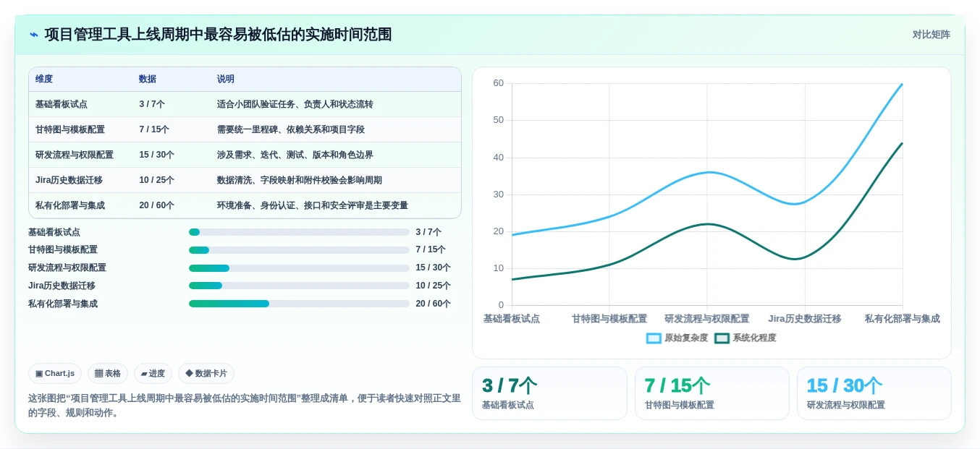Select 基础看板试点 table row cell
Image resolution: width=980 pixels, height=449 pixels.
point(62,104)
